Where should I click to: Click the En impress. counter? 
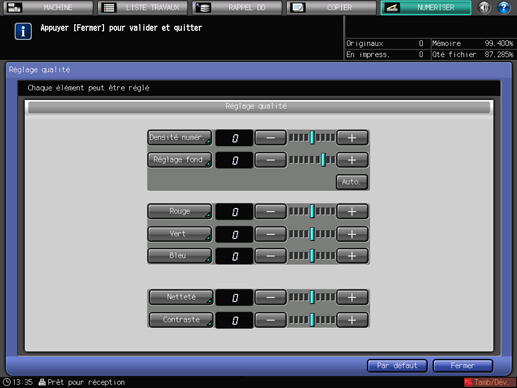pyautogui.click(x=385, y=54)
